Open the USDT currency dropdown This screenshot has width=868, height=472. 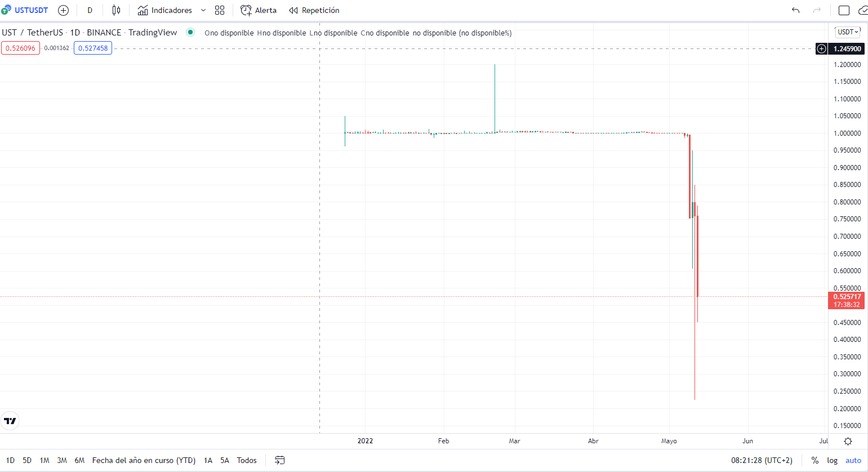tap(847, 32)
